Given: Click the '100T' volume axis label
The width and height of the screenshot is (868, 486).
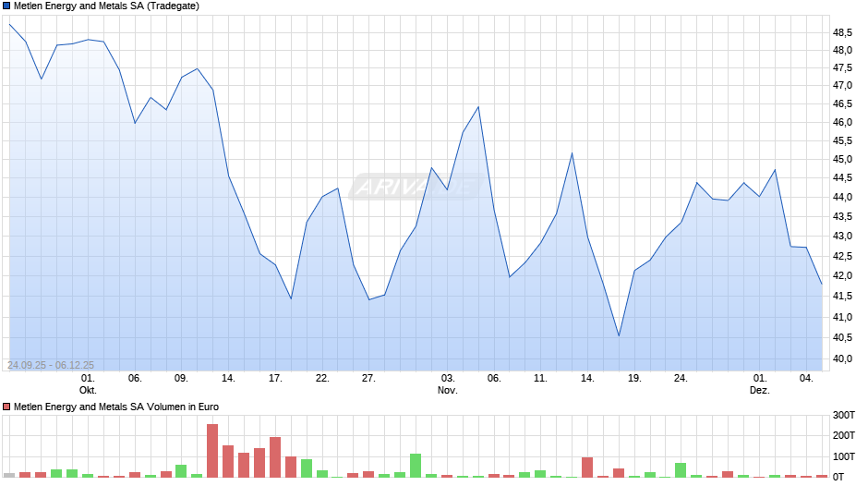Looking at the screenshot, I should pyautogui.click(x=844, y=456).
